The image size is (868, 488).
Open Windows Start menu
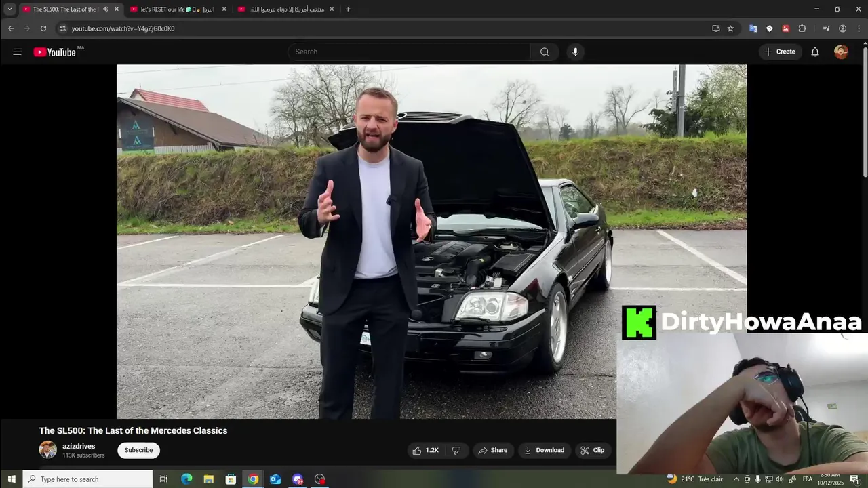click(12, 479)
